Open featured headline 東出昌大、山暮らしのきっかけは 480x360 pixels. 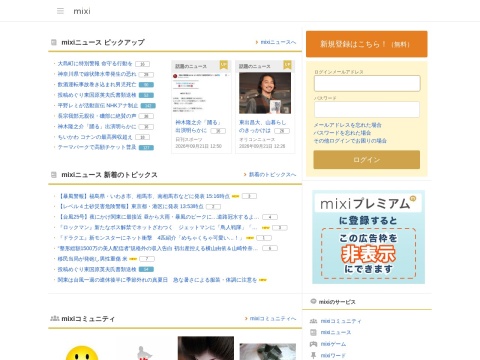pos(263,126)
